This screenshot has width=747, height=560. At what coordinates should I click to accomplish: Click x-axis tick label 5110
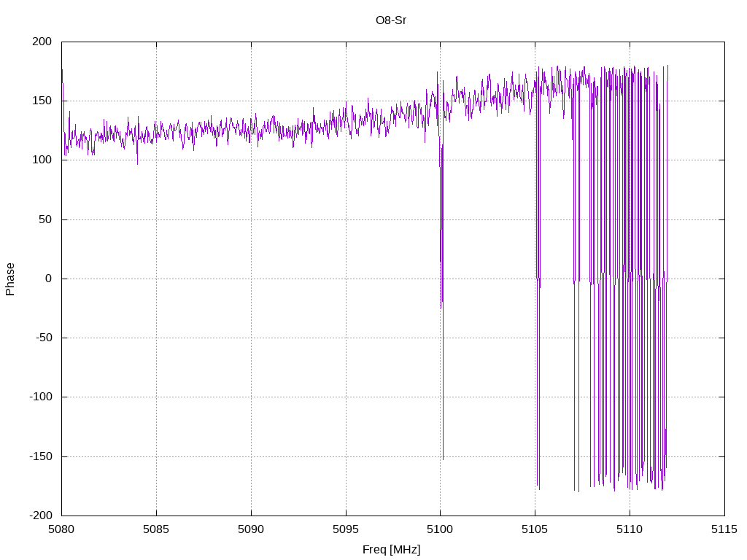(x=630, y=529)
